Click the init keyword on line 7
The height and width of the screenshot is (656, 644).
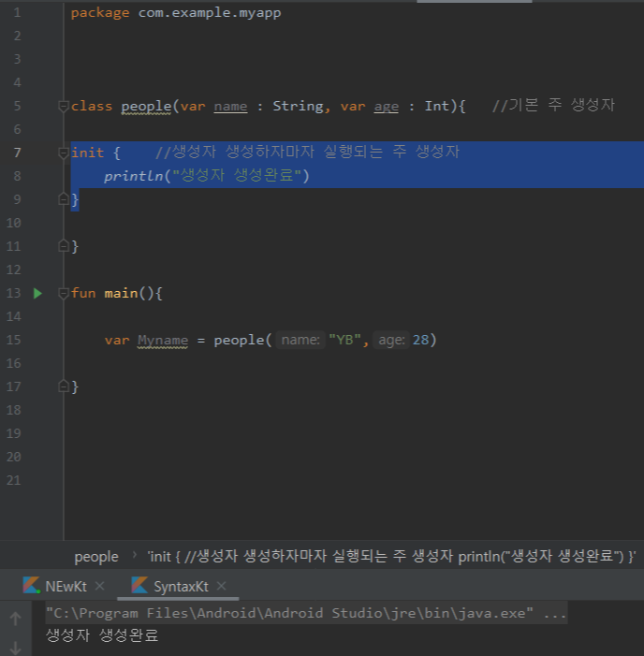coord(87,153)
